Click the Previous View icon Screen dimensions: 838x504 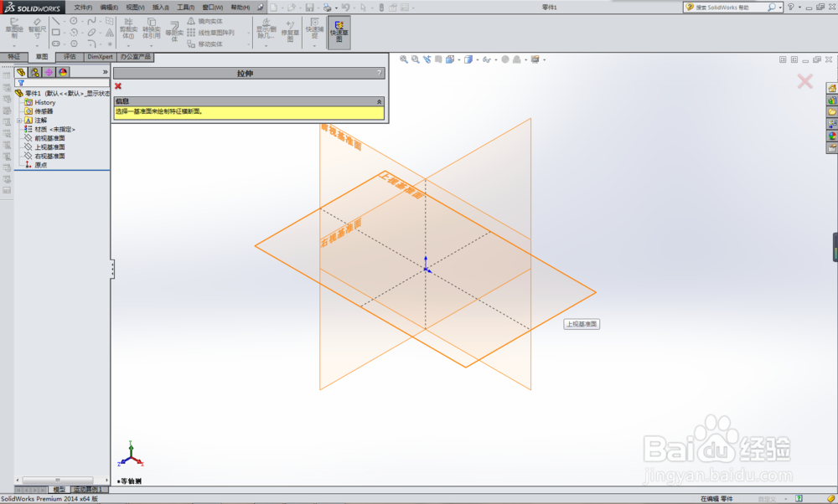click(x=427, y=59)
